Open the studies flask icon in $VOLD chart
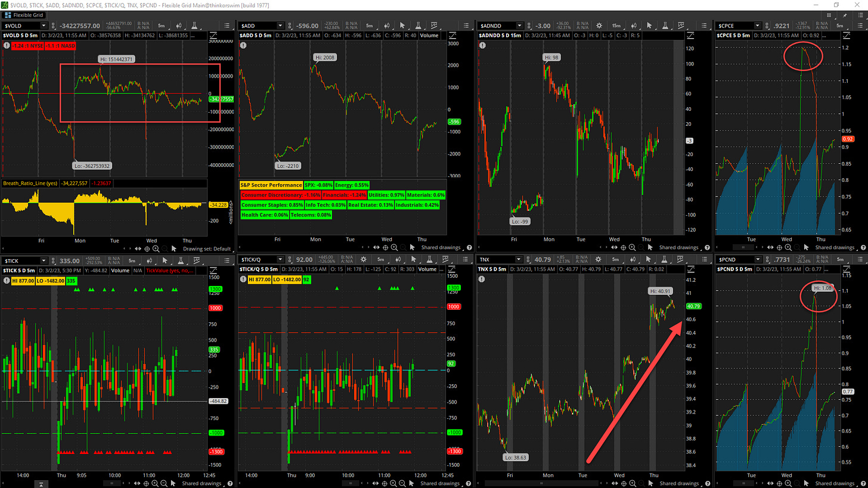 [x=194, y=26]
